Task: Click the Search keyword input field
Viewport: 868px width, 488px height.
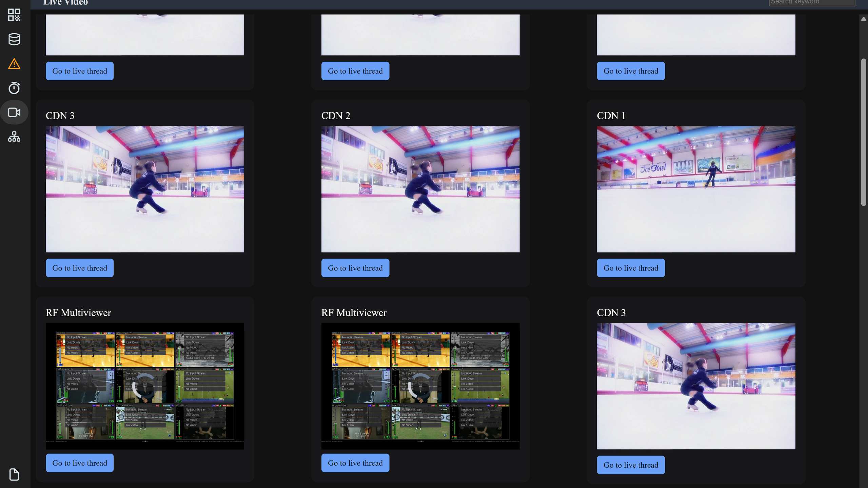Action: [812, 2]
